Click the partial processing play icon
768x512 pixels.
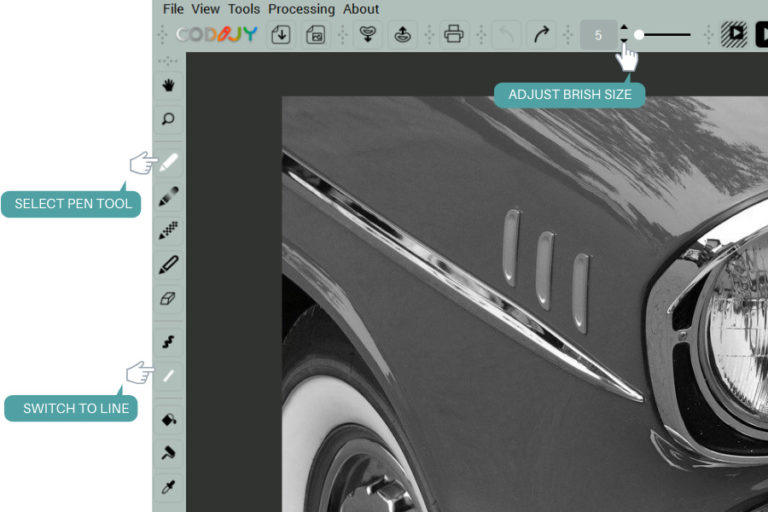pos(734,34)
